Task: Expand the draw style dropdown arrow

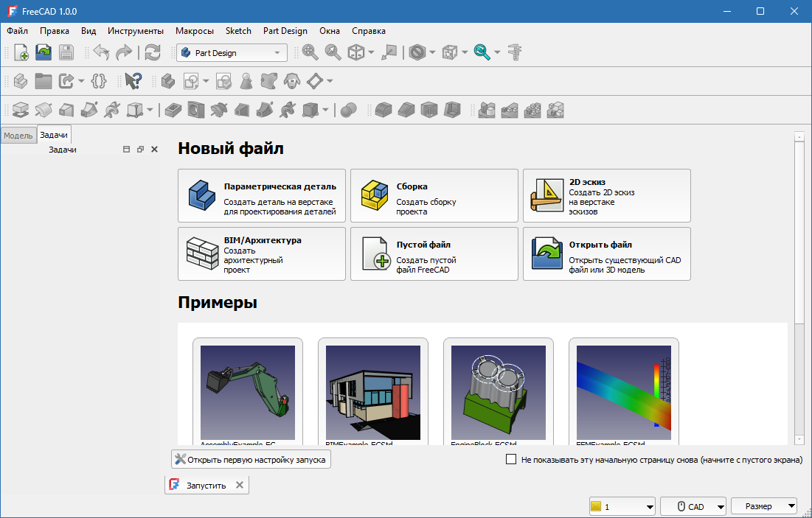Action: coord(432,52)
